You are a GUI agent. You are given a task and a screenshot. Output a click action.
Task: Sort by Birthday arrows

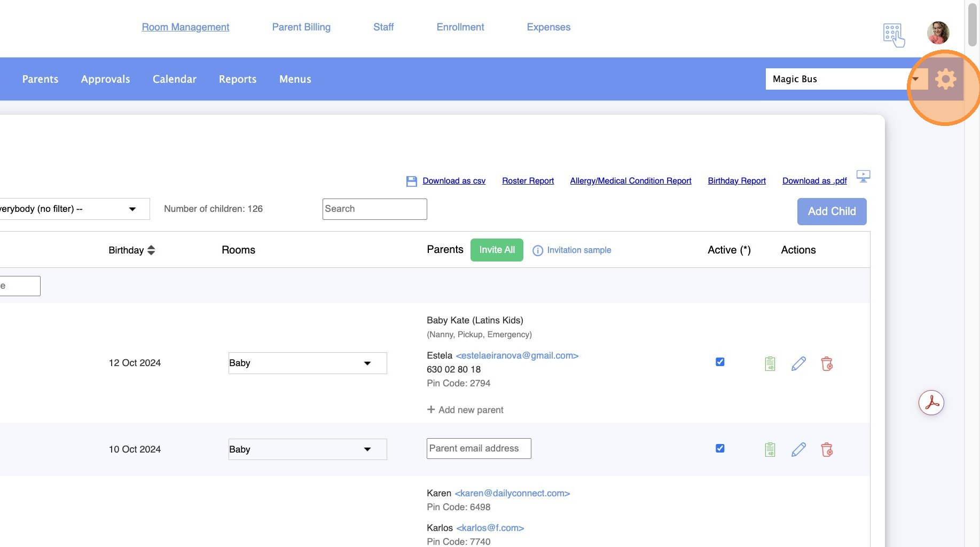click(151, 250)
